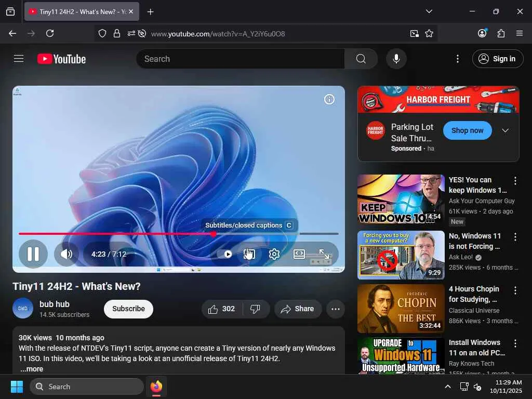Open Firefox View from the tab bar
Image resolution: width=532 pixels, height=399 pixels.
10,11
